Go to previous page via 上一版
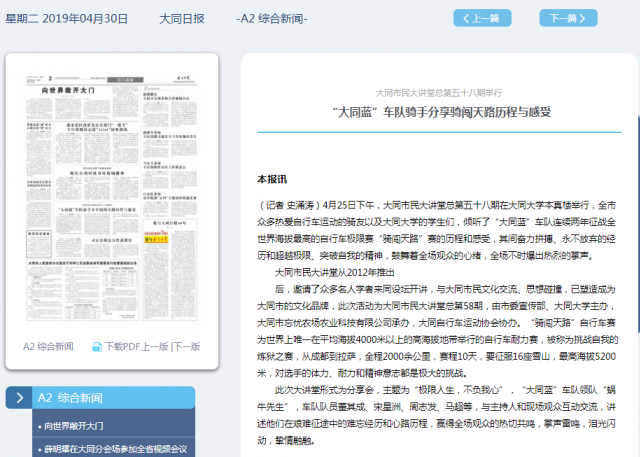Image resolution: width=640 pixels, height=457 pixels. coord(156,347)
